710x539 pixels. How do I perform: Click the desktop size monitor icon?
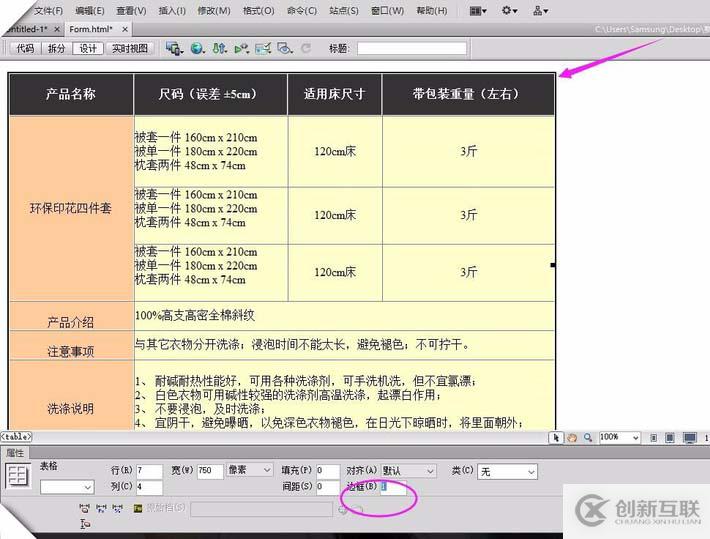690,438
